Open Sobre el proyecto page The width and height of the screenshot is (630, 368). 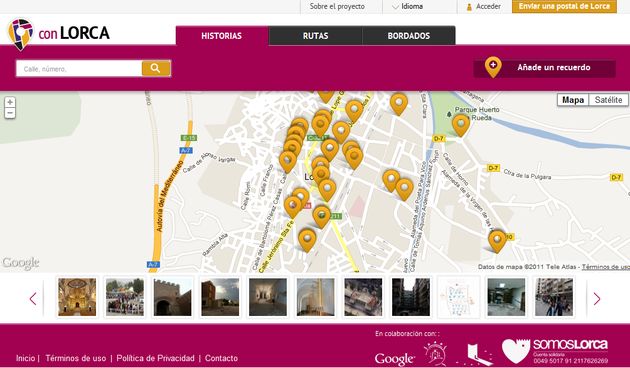[337, 6]
